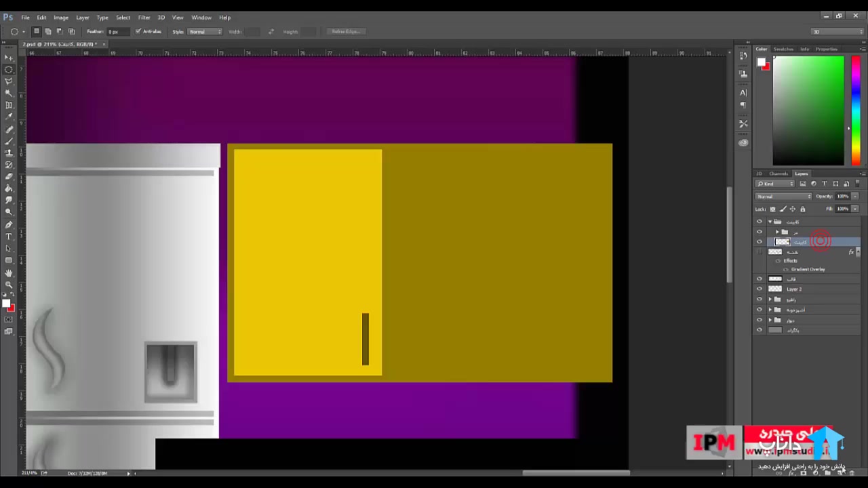
Task: Select the Brush tool
Action: point(9,141)
